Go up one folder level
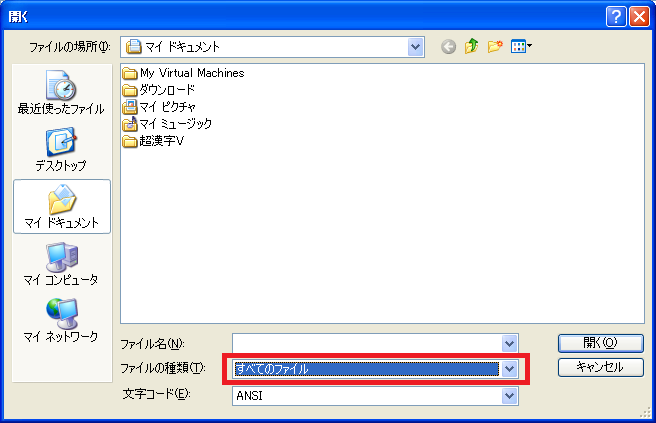 pos(471,47)
